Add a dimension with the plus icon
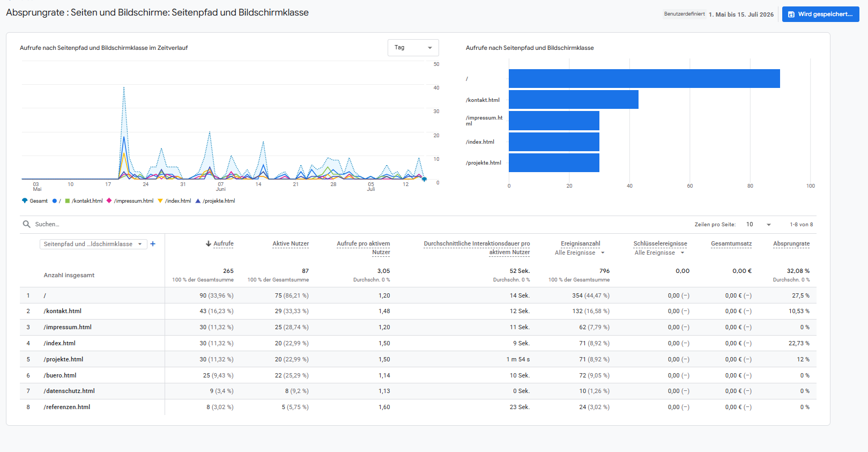 point(153,244)
